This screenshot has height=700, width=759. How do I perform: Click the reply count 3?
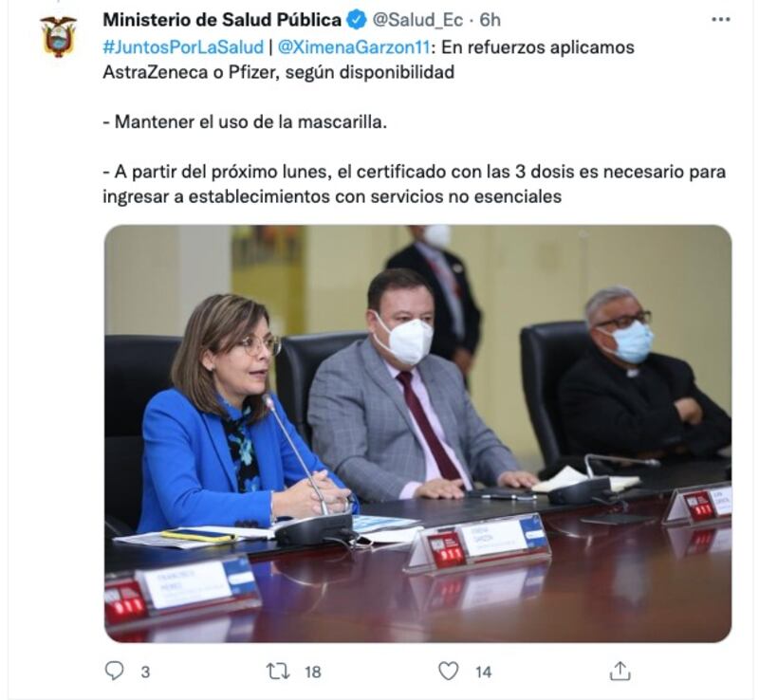[145, 672]
